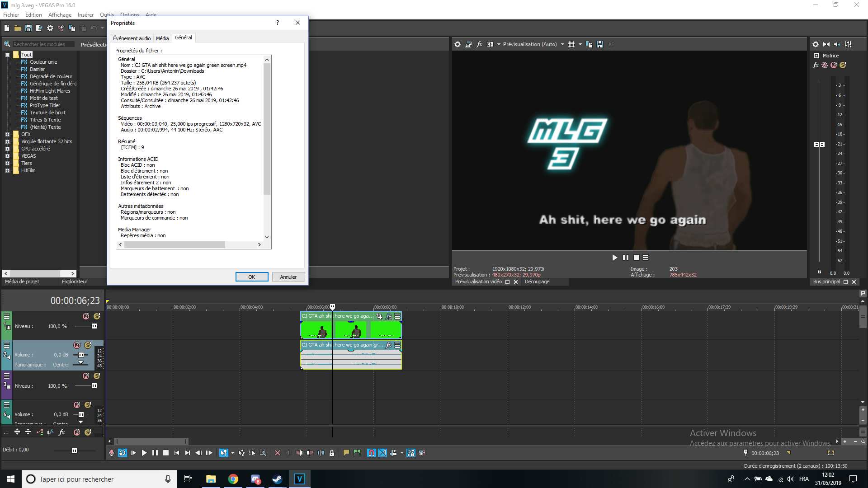
Task: Toggle lock envelopes to events
Action: pyautogui.click(x=411, y=453)
